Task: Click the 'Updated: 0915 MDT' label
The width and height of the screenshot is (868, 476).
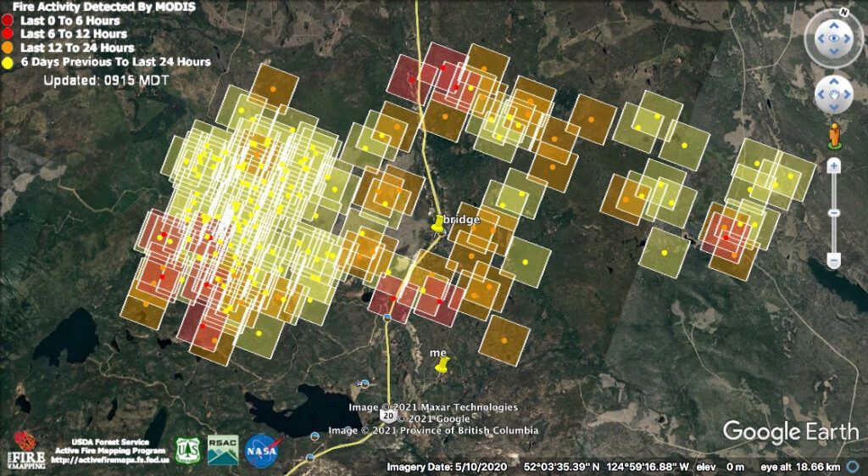Action: click(106, 81)
